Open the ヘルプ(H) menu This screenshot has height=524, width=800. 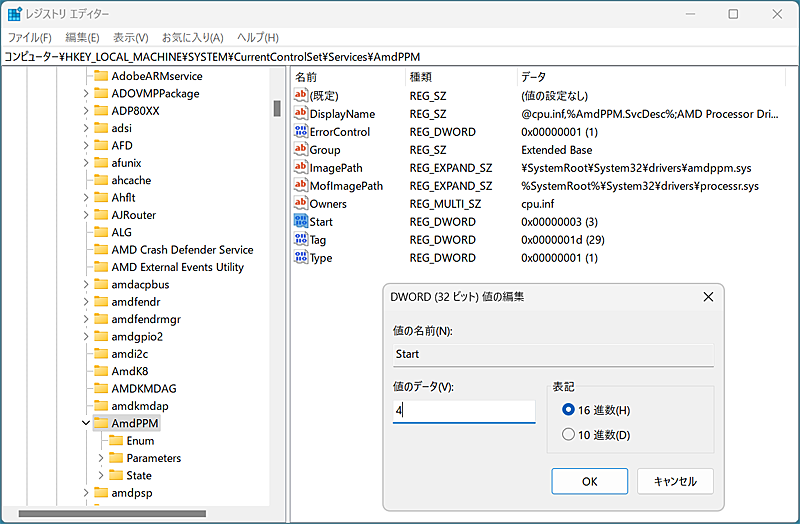(258, 37)
